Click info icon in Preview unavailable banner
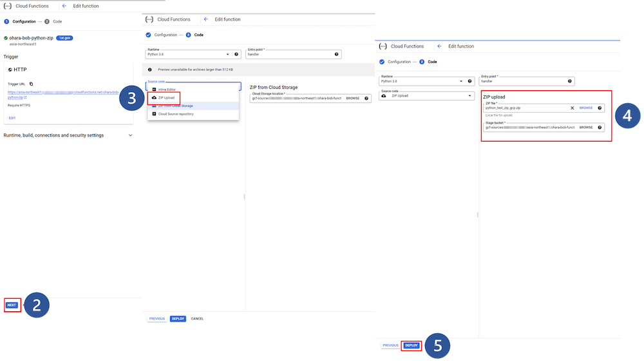 click(x=150, y=70)
